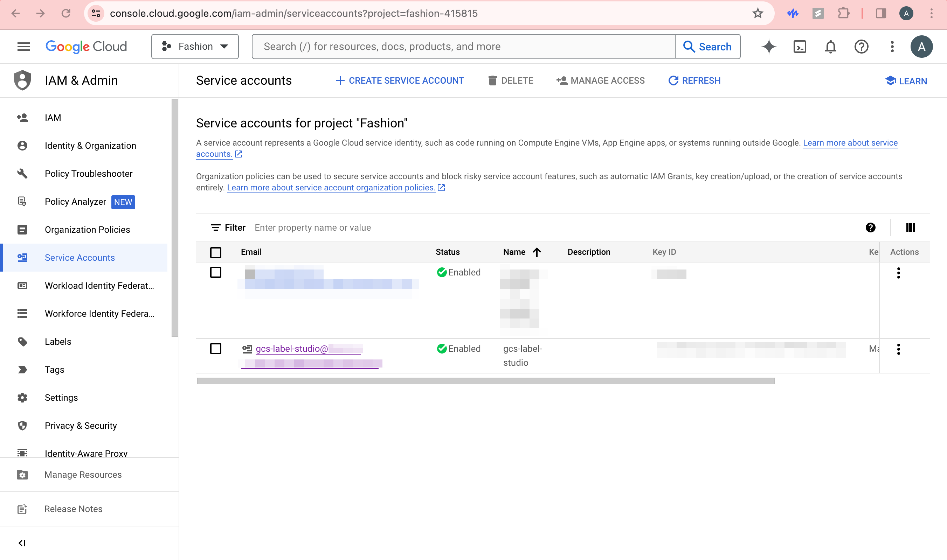Go to Organization Policies in sidebar
Image resolution: width=947 pixels, height=560 pixels.
click(87, 230)
